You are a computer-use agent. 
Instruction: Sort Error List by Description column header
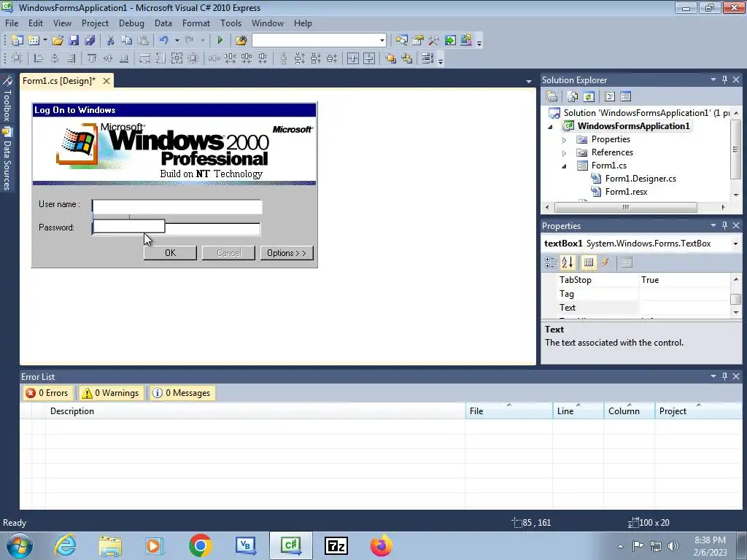[255, 411]
